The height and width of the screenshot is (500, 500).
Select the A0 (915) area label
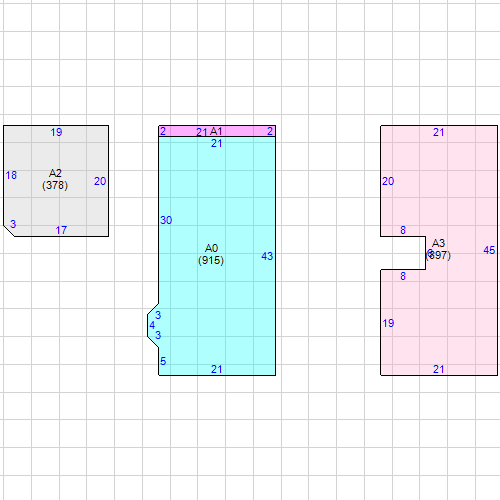[211, 254]
